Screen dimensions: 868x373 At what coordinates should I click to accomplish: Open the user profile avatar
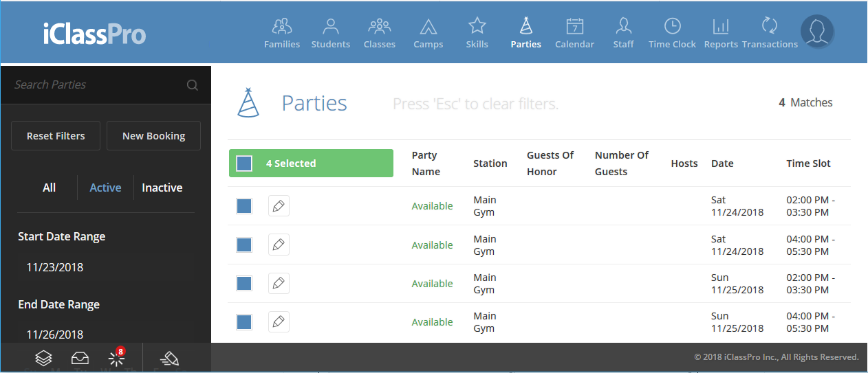coord(817,32)
